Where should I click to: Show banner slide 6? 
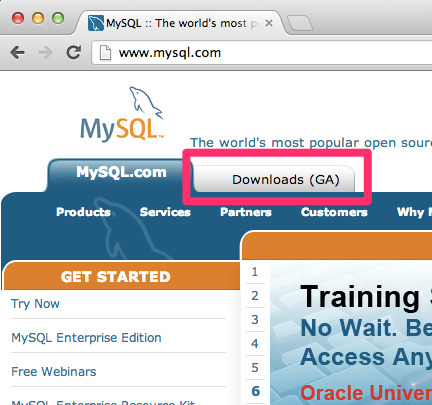click(x=256, y=391)
